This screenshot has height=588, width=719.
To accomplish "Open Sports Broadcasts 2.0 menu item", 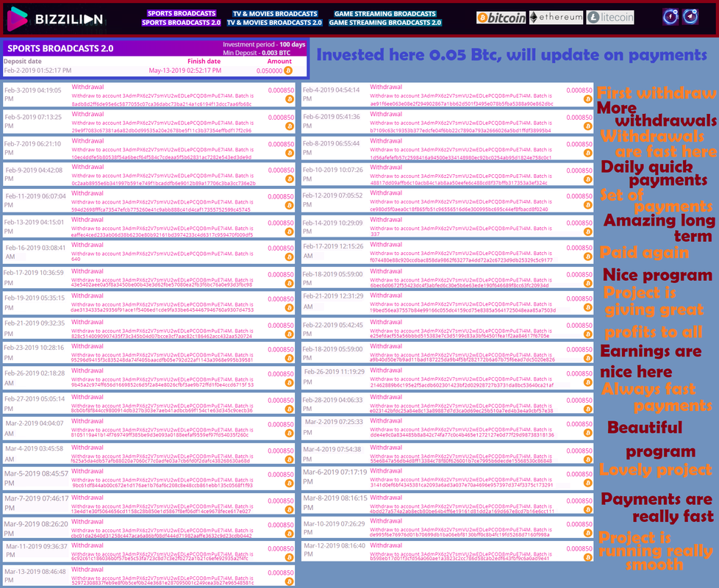I will [181, 23].
